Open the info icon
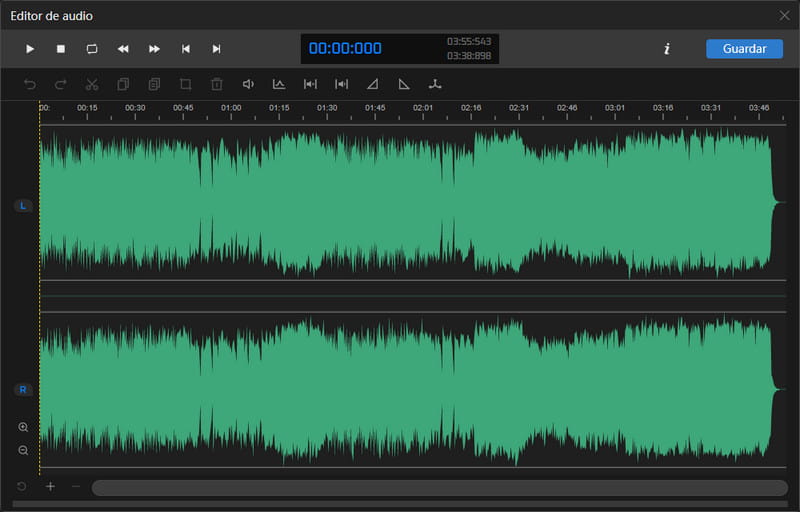This screenshot has height=512, width=800. [x=667, y=49]
